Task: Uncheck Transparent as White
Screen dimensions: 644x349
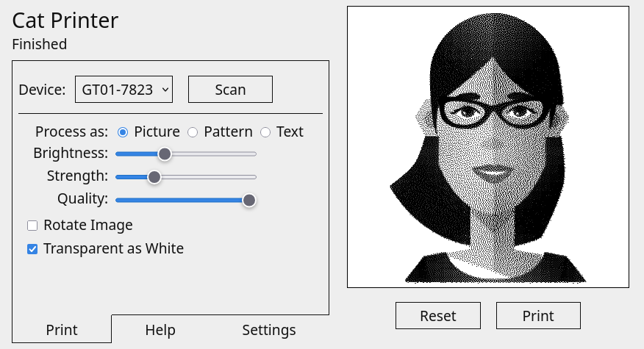Action: coord(32,249)
